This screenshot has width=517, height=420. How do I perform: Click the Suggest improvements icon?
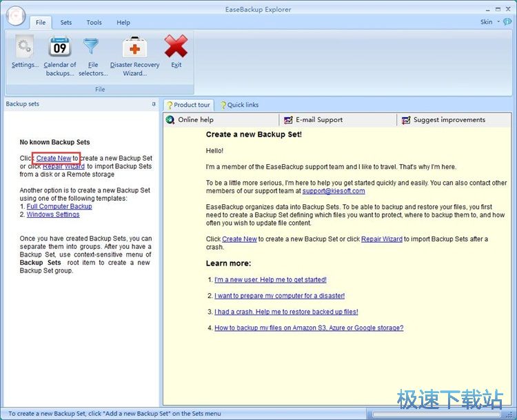(406, 120)
